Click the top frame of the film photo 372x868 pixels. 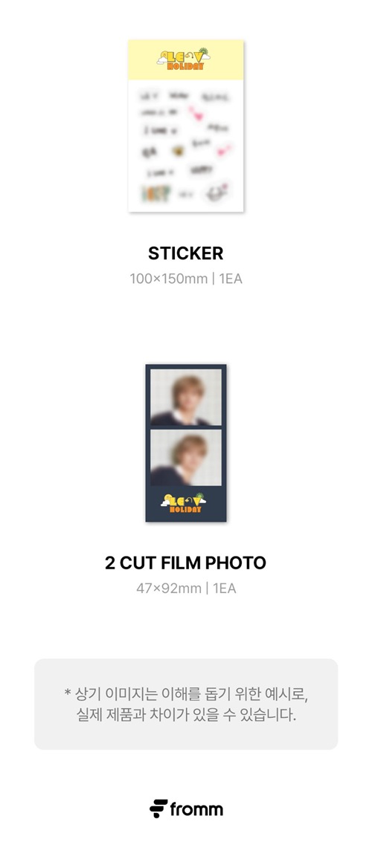(x=186, y=397)
